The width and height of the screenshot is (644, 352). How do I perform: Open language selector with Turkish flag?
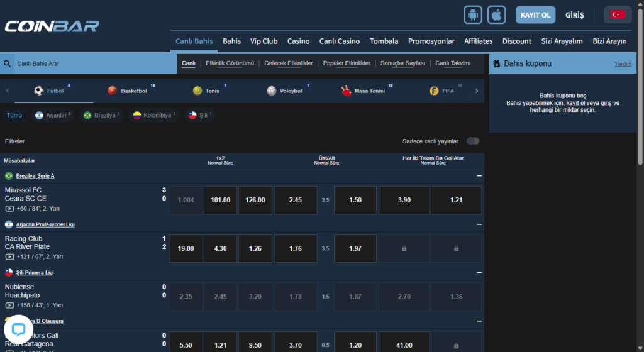coord(618,15)
